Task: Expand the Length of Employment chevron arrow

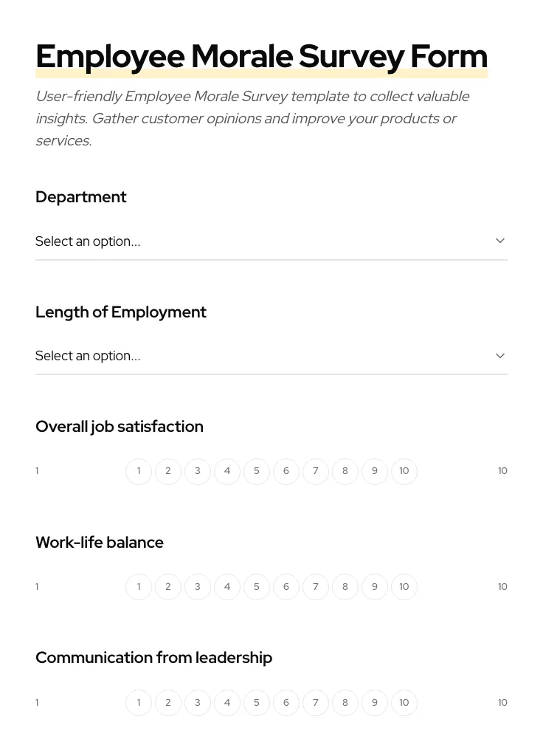Action: [x=500, y=355]
